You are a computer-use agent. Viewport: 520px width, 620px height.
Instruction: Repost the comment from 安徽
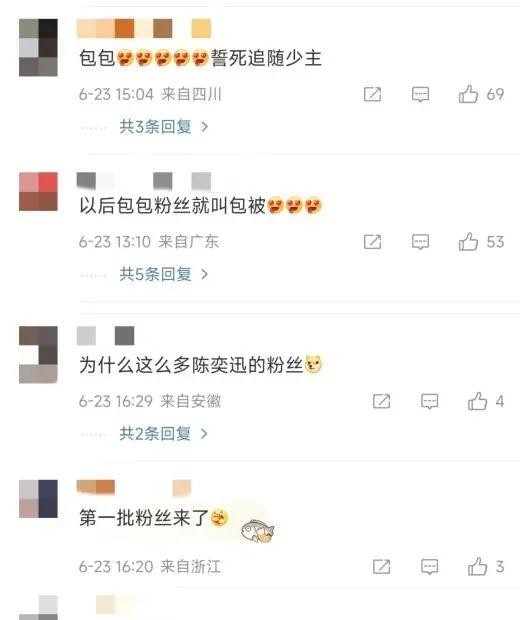[382, 401]
